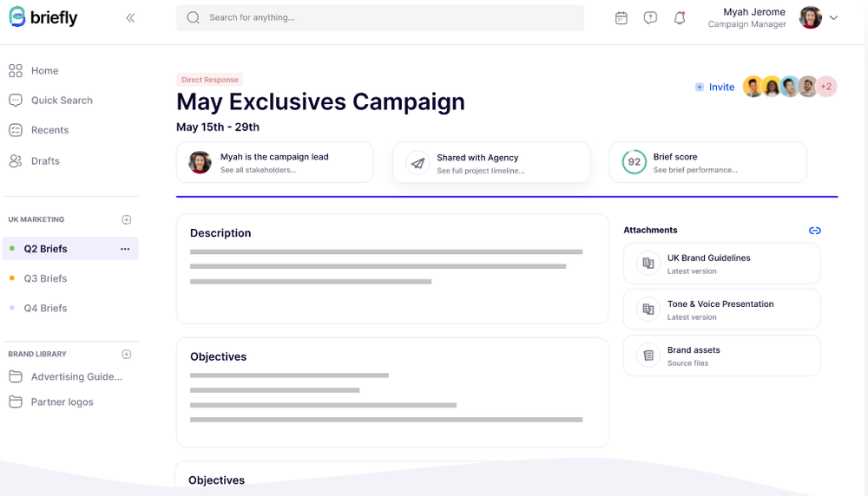Add new item to UK Marketing section
Viewport: 868px width, 496px height.
click(127, 220)
